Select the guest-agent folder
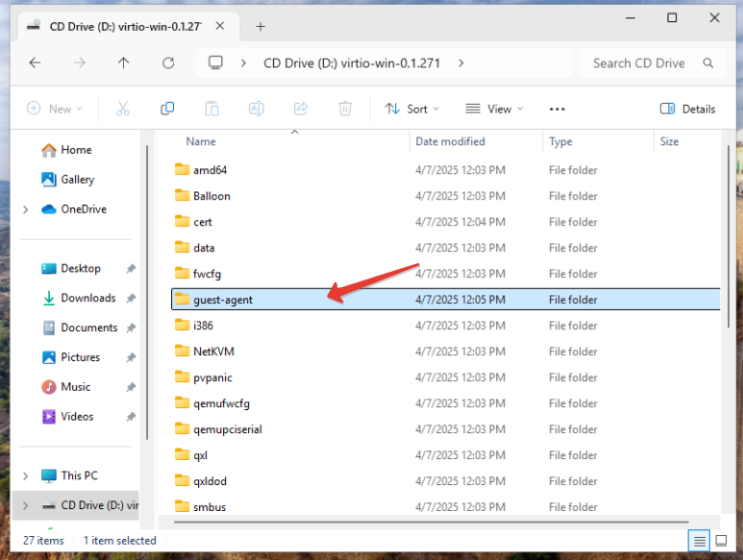This screenshot has width=743, height=560. tap(445, 300)
